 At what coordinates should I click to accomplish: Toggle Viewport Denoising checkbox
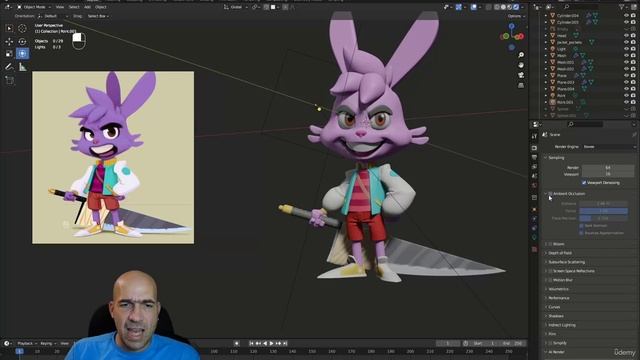[x=584, y=182]
